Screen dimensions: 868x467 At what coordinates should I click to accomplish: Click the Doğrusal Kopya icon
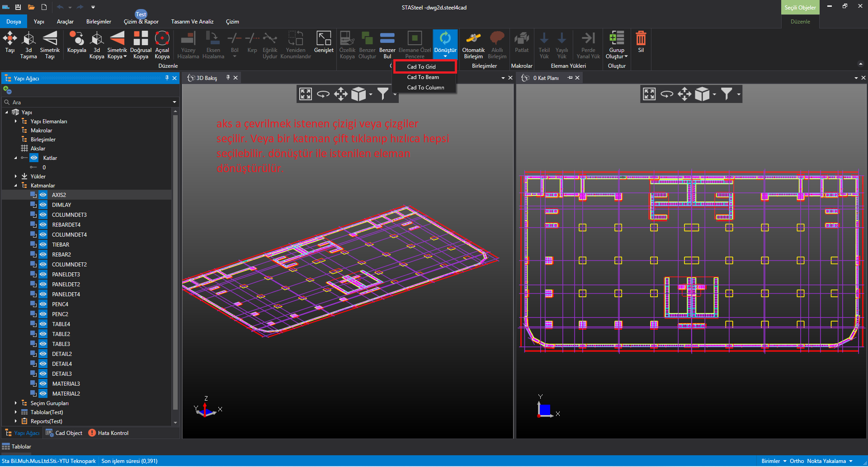point(141,45)
